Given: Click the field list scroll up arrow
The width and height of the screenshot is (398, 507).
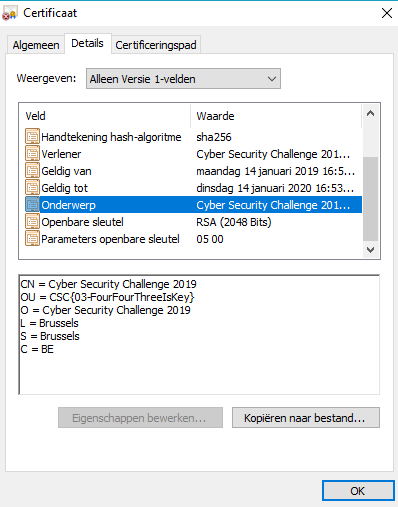Looking at the screenshot, I should tap(370, 113).
